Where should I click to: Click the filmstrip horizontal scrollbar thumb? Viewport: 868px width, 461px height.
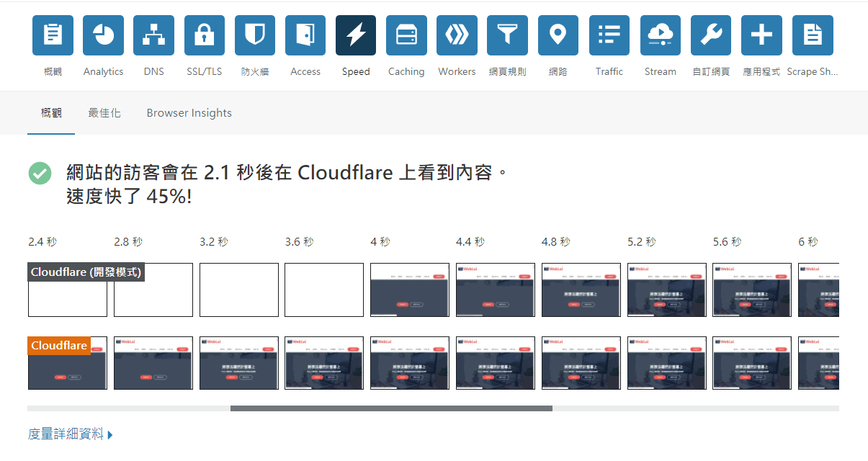[391, 408]
